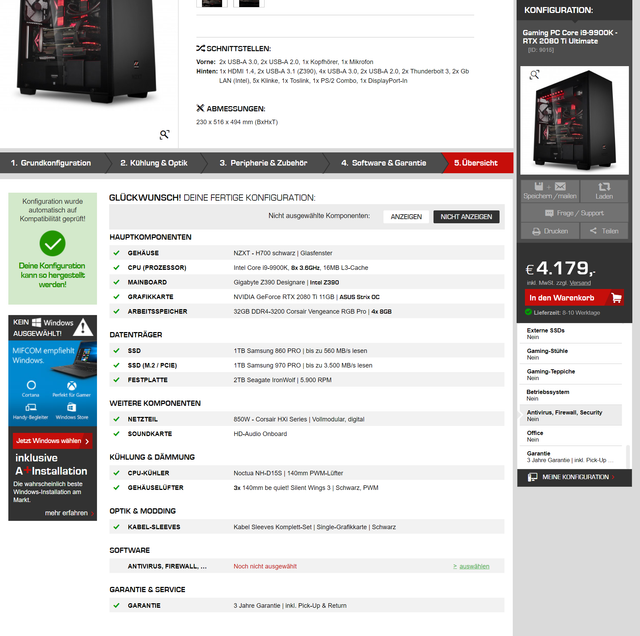Go to step 1. Grundkonfiguration
Viewport: 640px width, 636px height.
(x=51, y=163)
